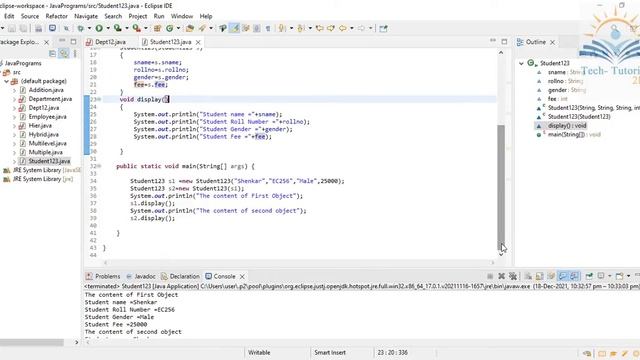Open the Source menu
Screen dimensions: 640x360
point(30,16)
